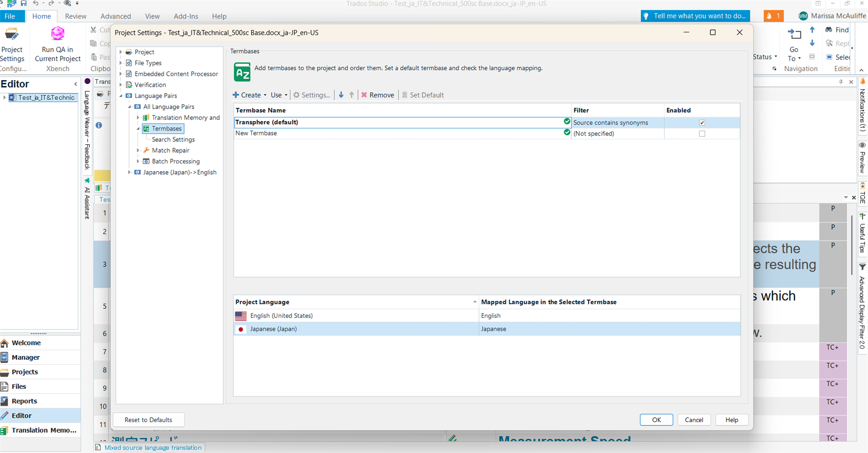Click the Reset to Defaults button
The height and width of the screenshot is (453, 868).
pyautogui.click(x=148, y=419)
